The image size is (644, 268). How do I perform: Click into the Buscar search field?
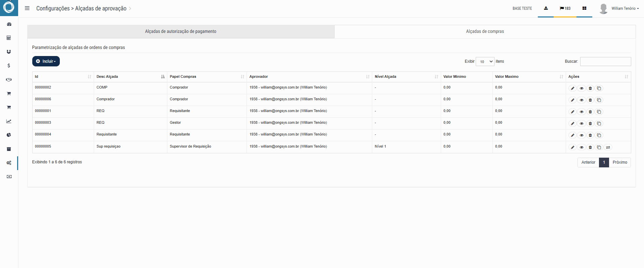pos(605,61)
